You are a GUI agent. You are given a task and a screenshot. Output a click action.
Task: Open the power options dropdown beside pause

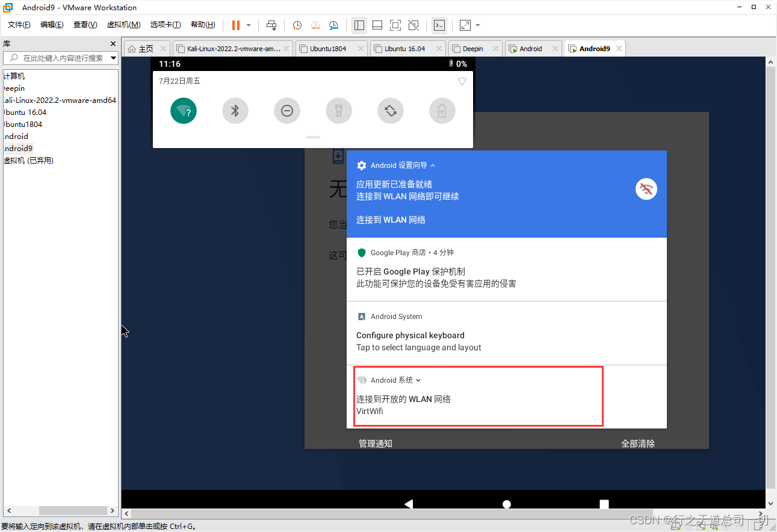click(249, 25)
